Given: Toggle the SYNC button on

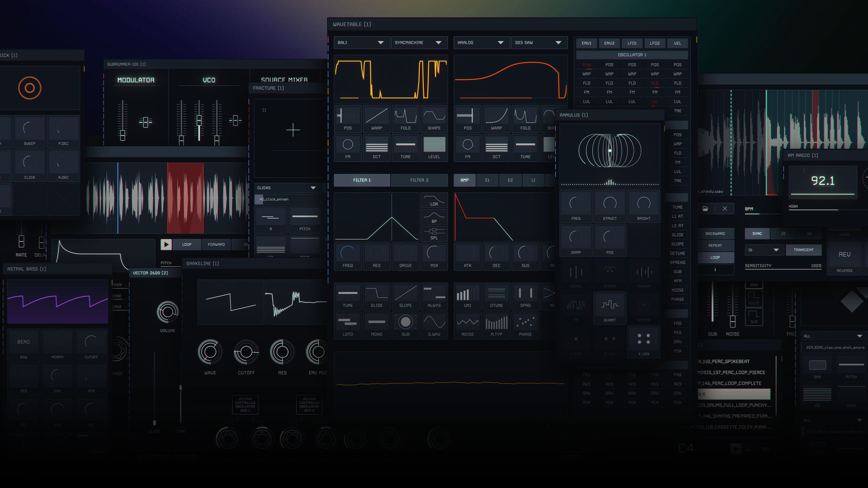Looking at the screenshot, I should (757, 233).
